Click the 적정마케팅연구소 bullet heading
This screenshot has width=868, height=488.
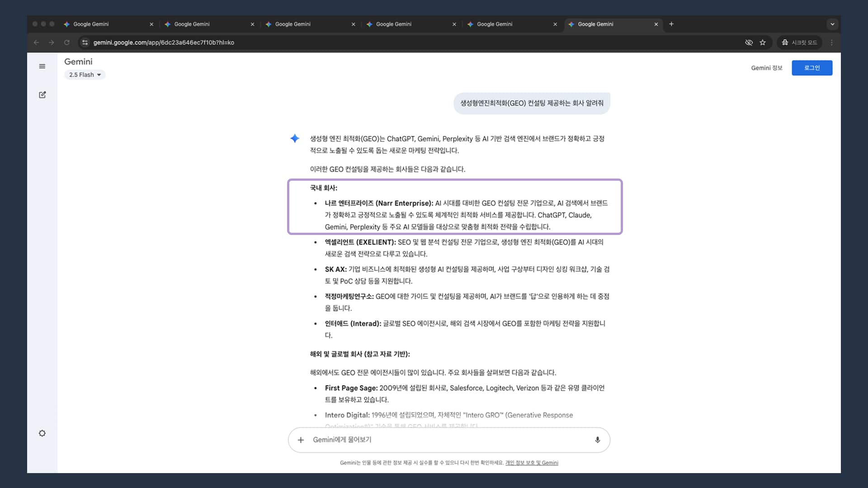tap(349, 296)
